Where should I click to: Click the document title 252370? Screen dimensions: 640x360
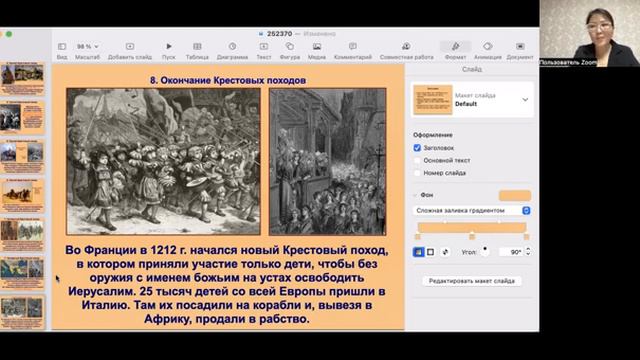coord(280,34)
